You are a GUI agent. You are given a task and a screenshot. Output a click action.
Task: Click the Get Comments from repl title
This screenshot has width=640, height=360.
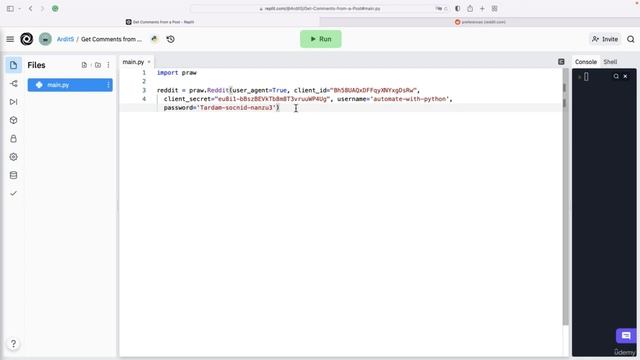click(111, 39)
